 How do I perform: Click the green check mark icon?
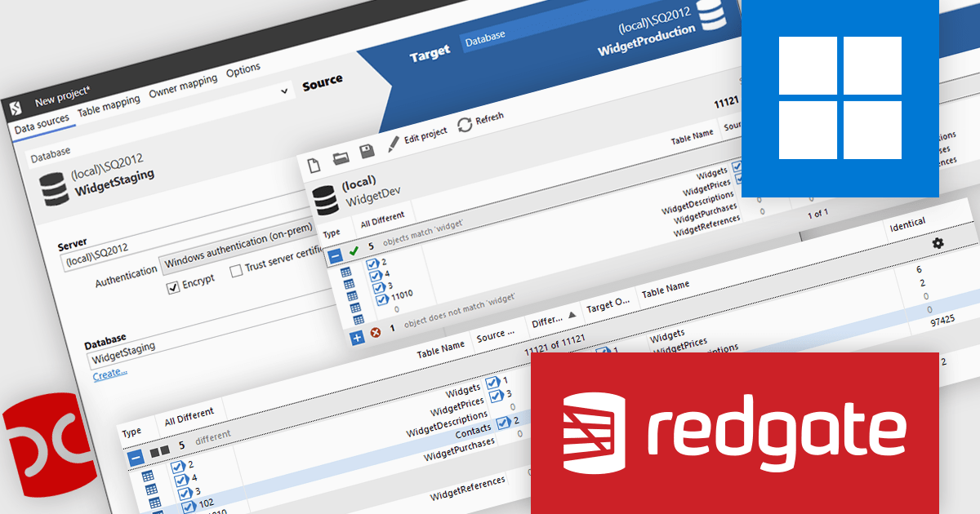point(354,250)
